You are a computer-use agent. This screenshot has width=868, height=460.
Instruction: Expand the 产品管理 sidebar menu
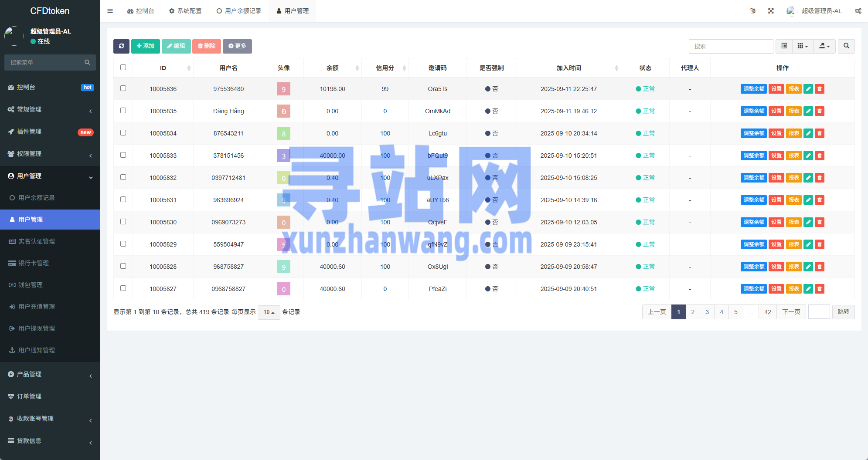coord(50,374)
